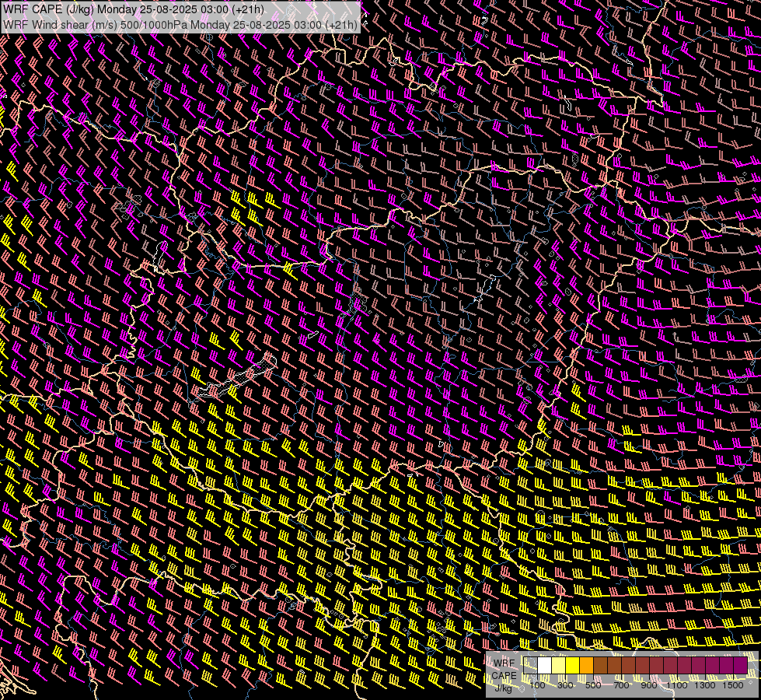The image size is (761, 700).
Task: Select the orange CAPE legend swatch
Action: 586,666
